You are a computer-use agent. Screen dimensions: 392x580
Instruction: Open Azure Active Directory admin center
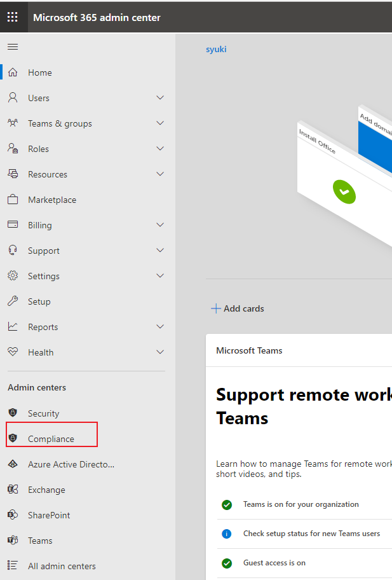coord(71,464)
